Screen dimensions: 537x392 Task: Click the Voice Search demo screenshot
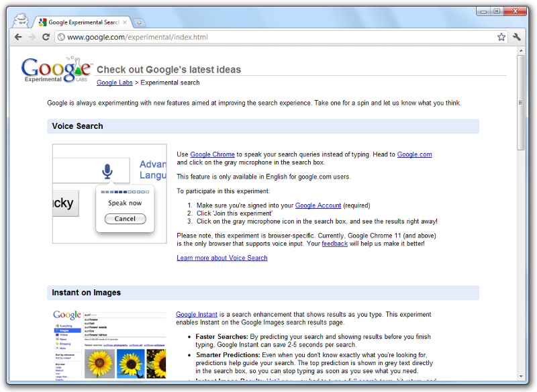[109, 194]
